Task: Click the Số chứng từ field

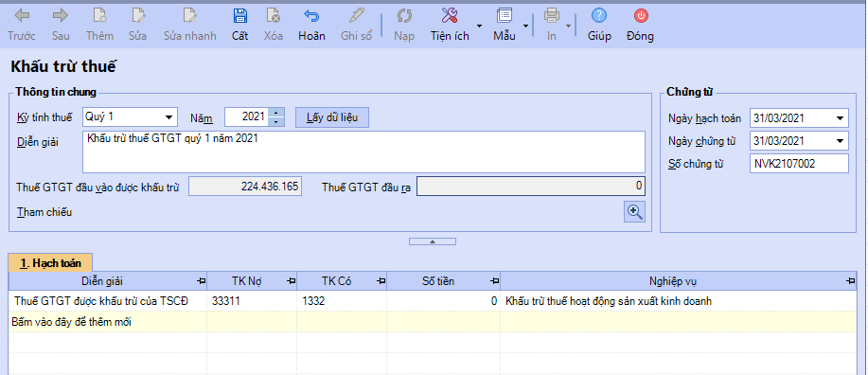Action: click(799, 164)
